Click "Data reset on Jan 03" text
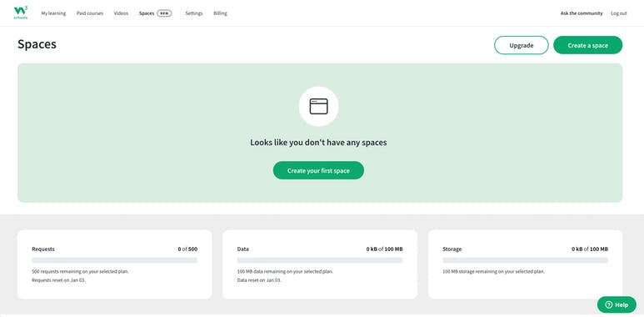This screenshot has width=644, height=317. point(259,280)
